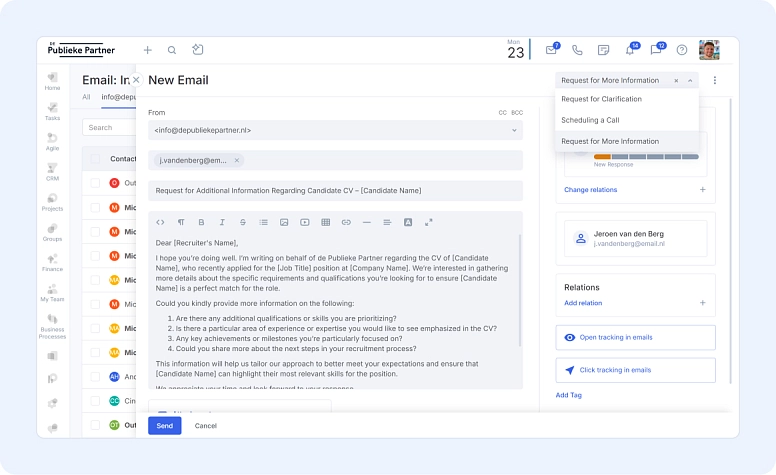Viewport: 776px width, 475px height.
Task: Expand the Add relation plus
Action: point(702,303)
